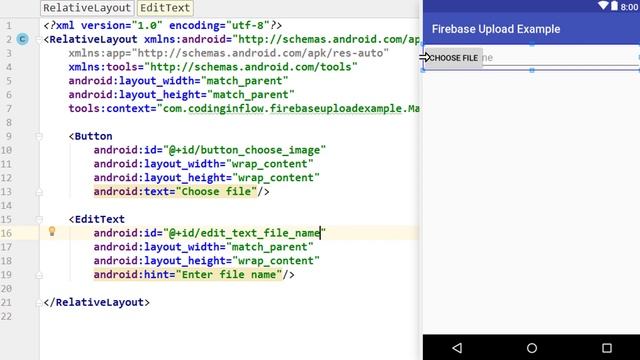Click the "Choose file" text attribute value
Screen dimensions: 640x360
pyautogui.click(x=216, y=191)
